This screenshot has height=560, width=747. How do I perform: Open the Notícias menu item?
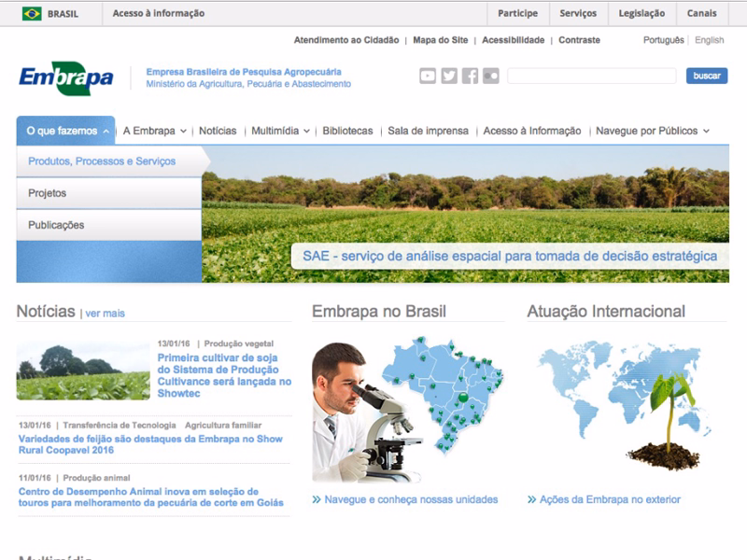coord(218,131)
